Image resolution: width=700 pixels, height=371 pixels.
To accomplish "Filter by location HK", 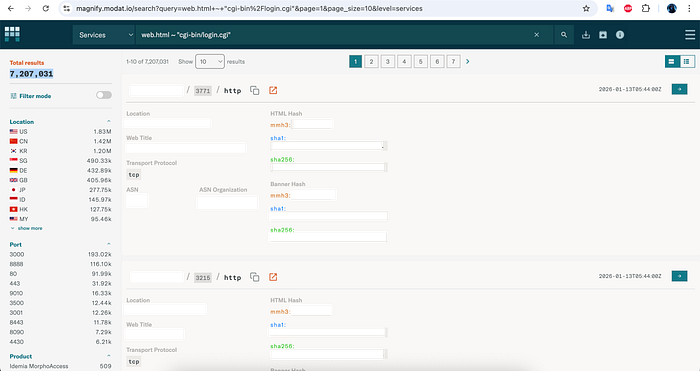I will 60,209.
